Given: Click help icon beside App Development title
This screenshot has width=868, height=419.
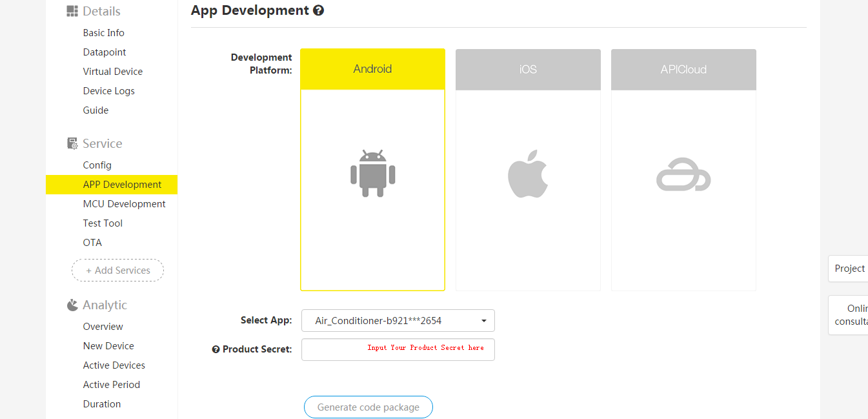Looking at the screenshot, I should coord(318,10).
